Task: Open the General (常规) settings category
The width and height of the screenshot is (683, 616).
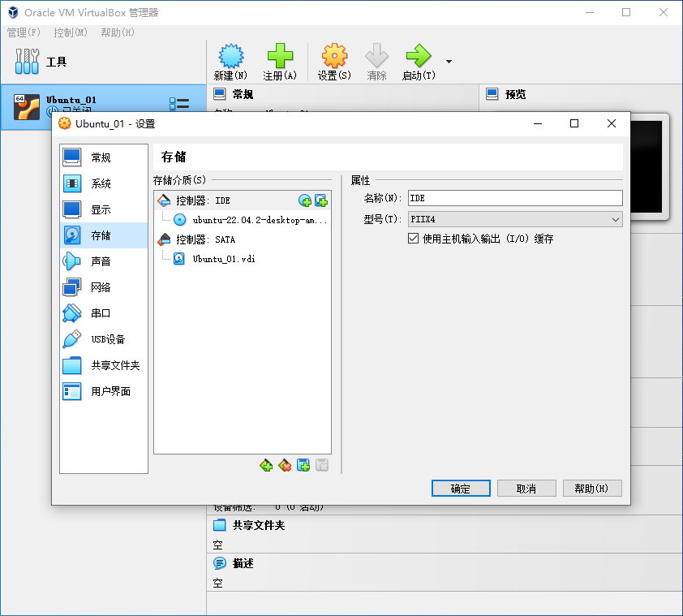Action: point(104,157)
